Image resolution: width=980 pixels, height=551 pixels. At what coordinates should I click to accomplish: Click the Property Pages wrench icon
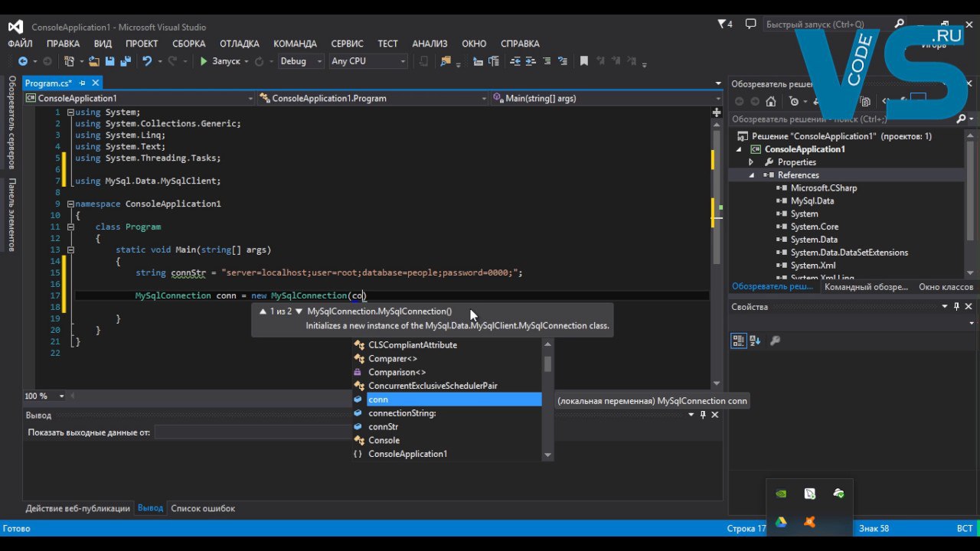coord(775,341)
